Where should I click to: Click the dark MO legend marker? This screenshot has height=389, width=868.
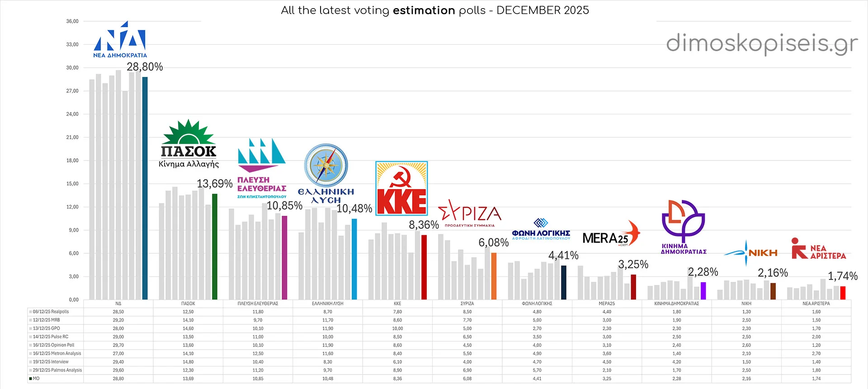click(x=31, y=379)
